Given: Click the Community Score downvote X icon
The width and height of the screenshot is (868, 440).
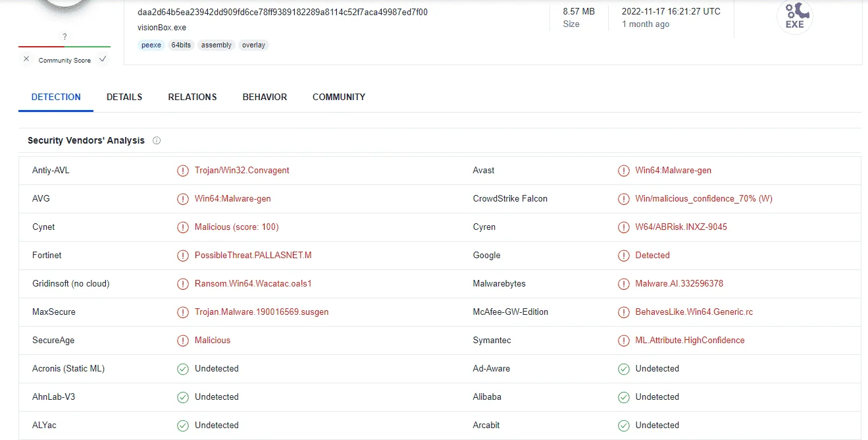Looking at the screenshot, I should 26,59.
